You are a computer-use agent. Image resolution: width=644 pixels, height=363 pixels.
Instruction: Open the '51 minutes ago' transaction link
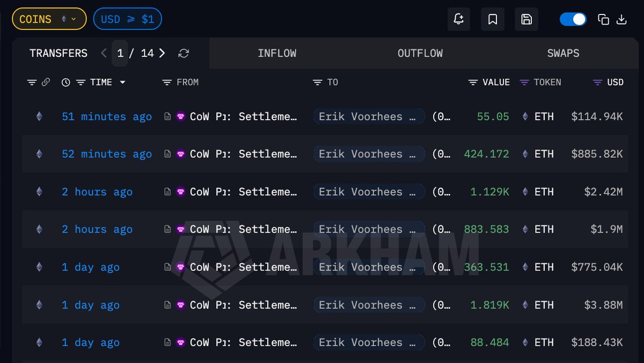click(x=107, y=117)
